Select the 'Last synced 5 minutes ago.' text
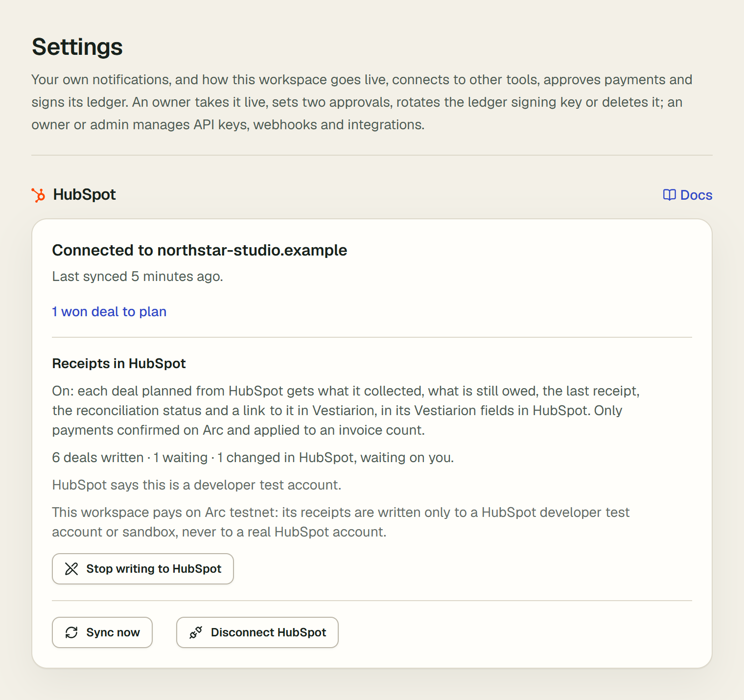The width and height of the screenshot is (744, 700). tap(138, 277)
